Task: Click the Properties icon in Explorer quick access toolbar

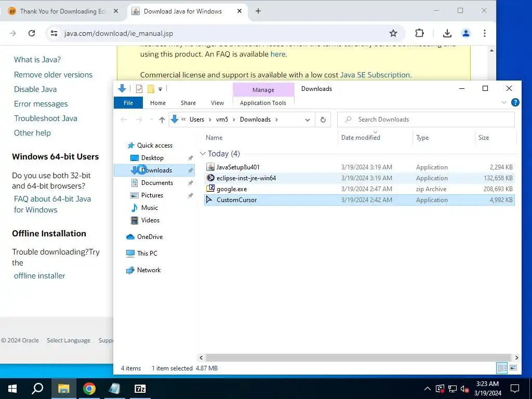Action: click(x=139, y=89)
